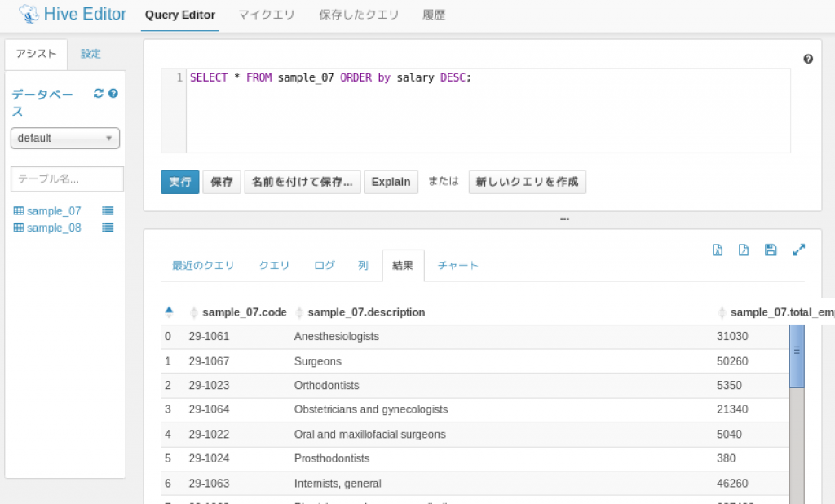Select cell Anesthesiologists
Viewport: 835px width, 504px height.
point(337,337)
